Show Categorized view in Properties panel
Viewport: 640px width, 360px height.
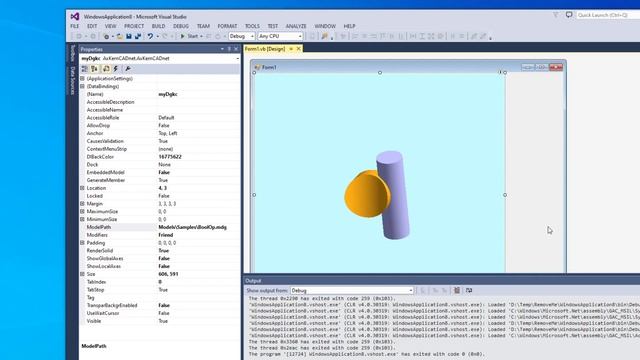[x=84, y=69]
